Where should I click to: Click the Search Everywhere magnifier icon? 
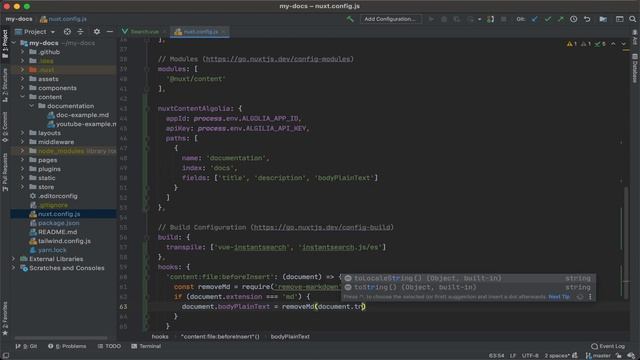[x=632, y=19]
